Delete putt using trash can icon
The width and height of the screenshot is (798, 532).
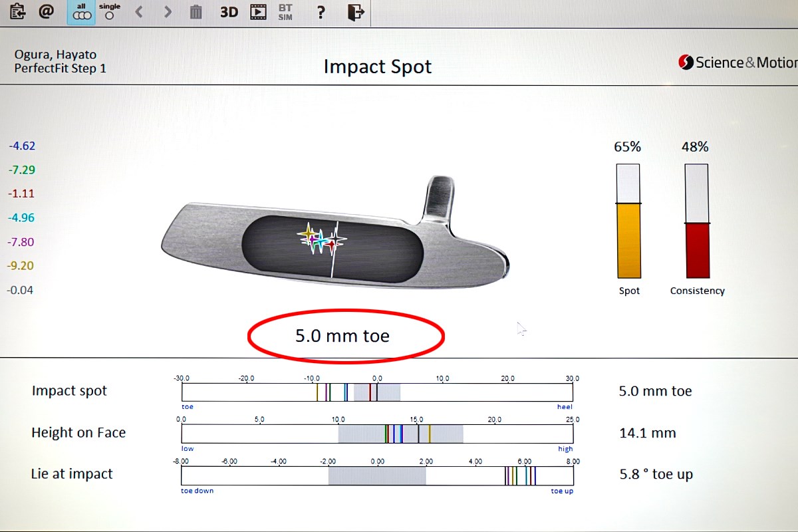click(x=196, y=12)
